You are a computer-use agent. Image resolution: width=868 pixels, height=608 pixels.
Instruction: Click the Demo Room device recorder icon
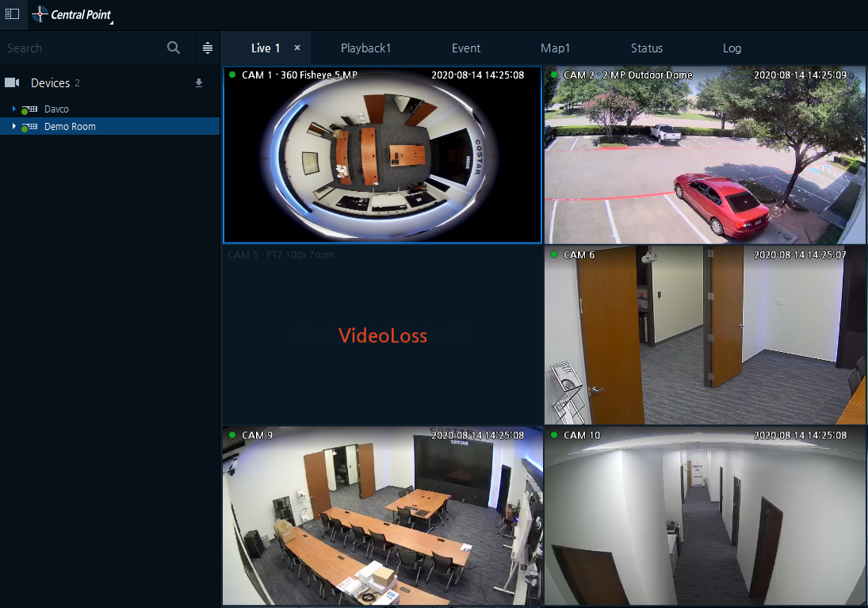(29, 127)
